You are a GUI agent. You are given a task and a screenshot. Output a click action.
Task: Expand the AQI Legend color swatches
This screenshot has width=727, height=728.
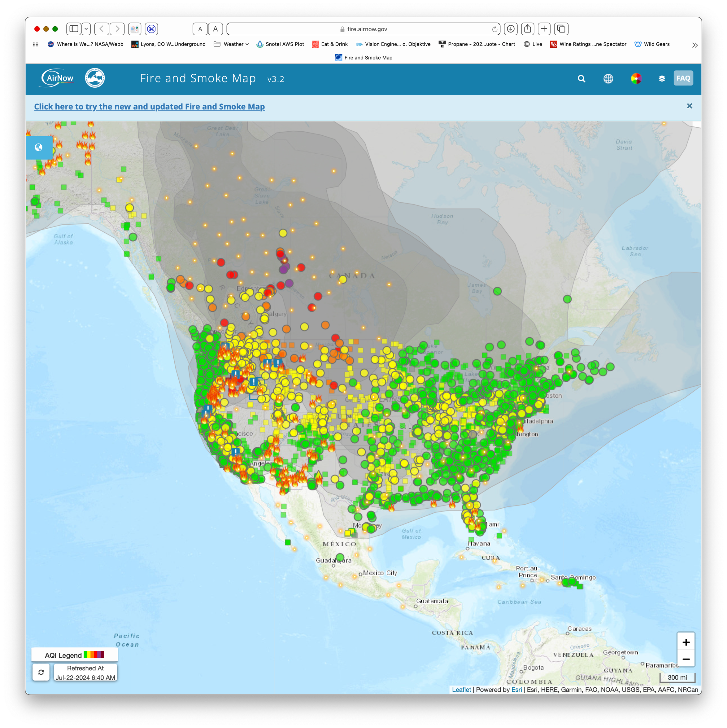click(x=94, y=655)
